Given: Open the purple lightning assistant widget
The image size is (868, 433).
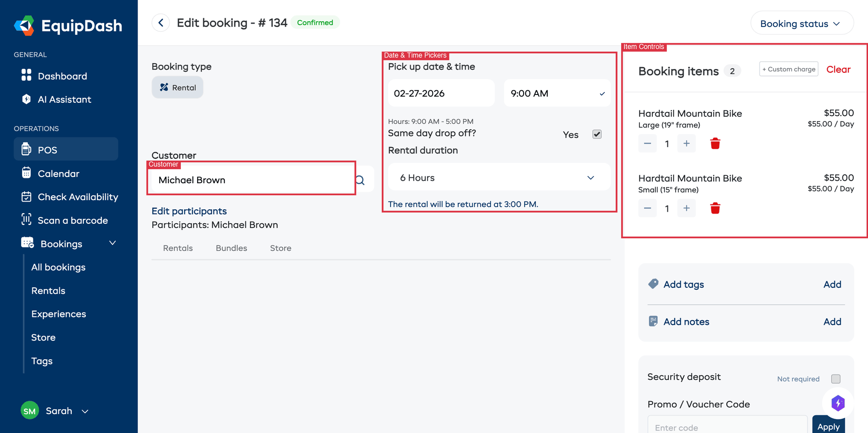Looking at the screenshot, I should pyautogui.click(x=838, y=403).
